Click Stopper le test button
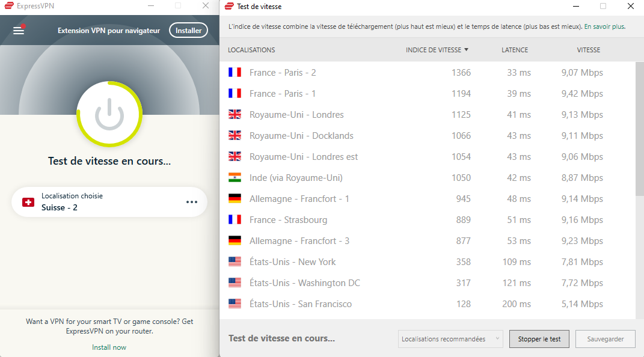 click(539, 339)
